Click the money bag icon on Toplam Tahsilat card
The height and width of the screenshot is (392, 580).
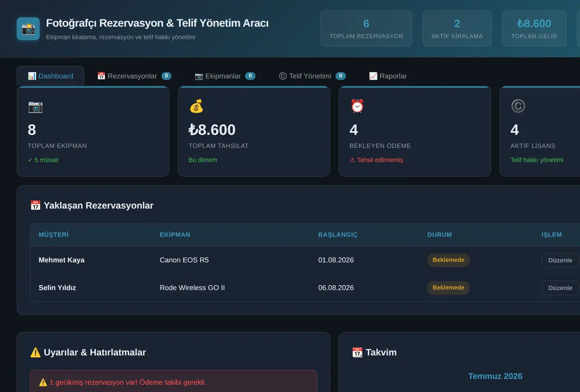point(196,106)
